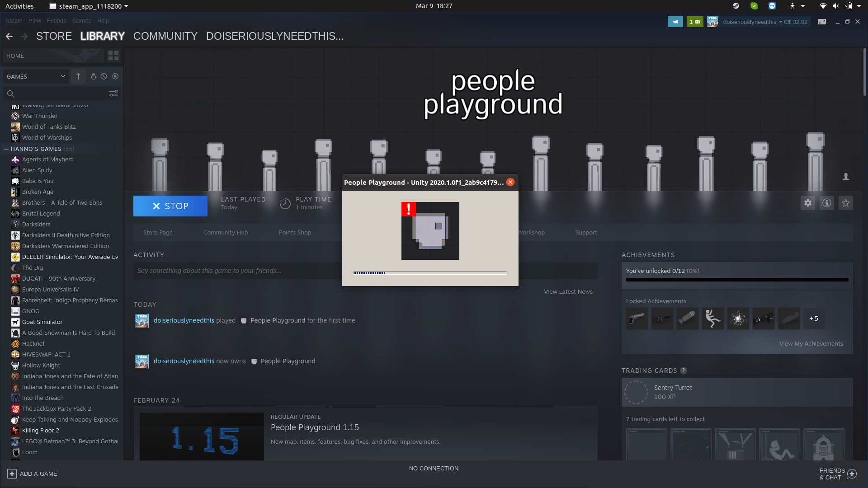Open the Friends menu

[x=56, y=21]
